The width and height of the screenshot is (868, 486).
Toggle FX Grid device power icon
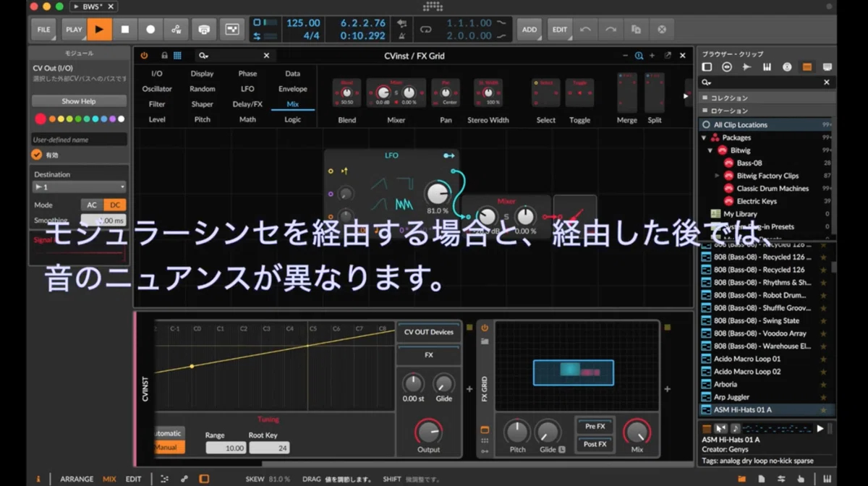485,328
